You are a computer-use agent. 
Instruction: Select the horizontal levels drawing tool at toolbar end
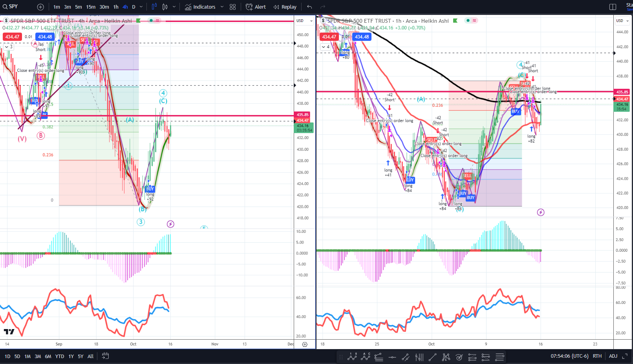tap(499, 357)
